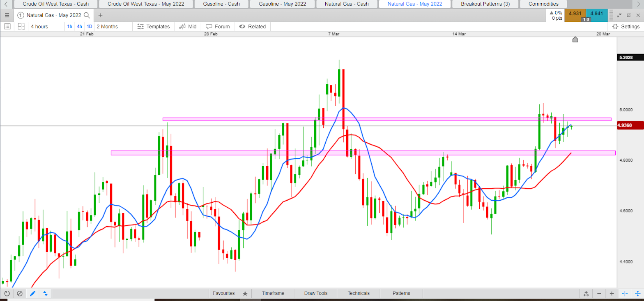Open the Patterns menu
Viewport: 644px width, 301px height.
point(401,294)
